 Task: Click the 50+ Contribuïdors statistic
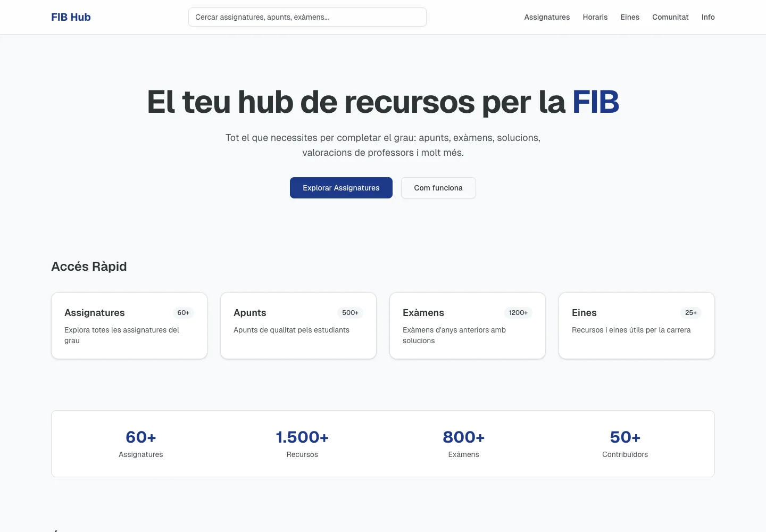(625, 444)
